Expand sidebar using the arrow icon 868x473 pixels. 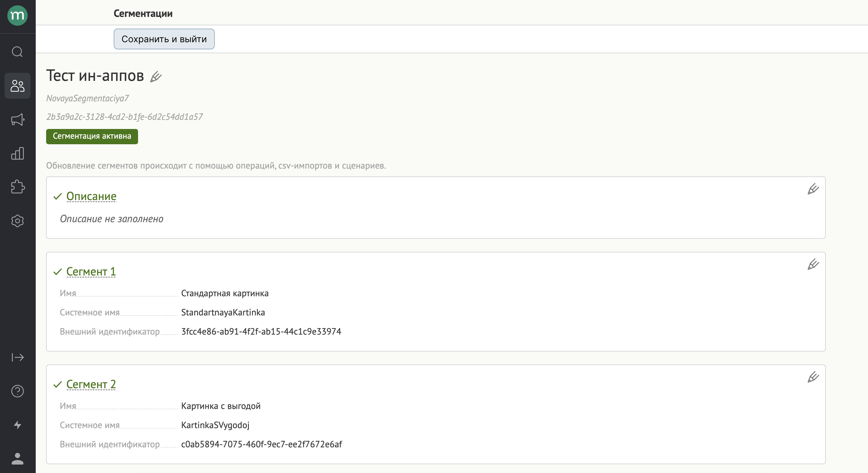coord(18,357)
